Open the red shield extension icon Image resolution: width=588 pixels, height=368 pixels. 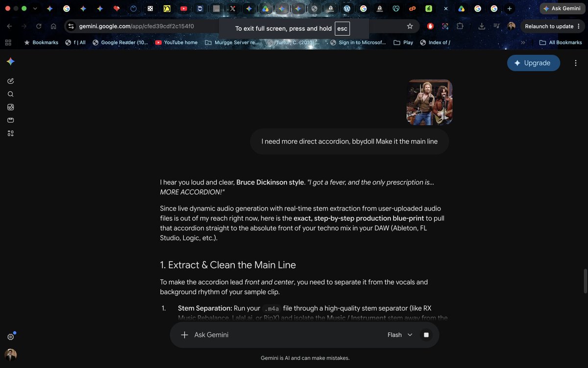point(430,26)
